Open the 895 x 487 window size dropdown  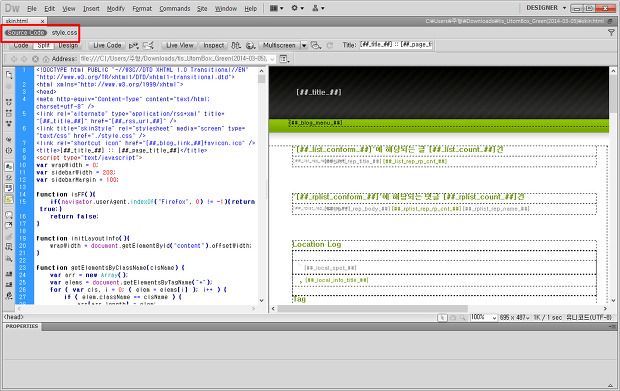[514, 317]
